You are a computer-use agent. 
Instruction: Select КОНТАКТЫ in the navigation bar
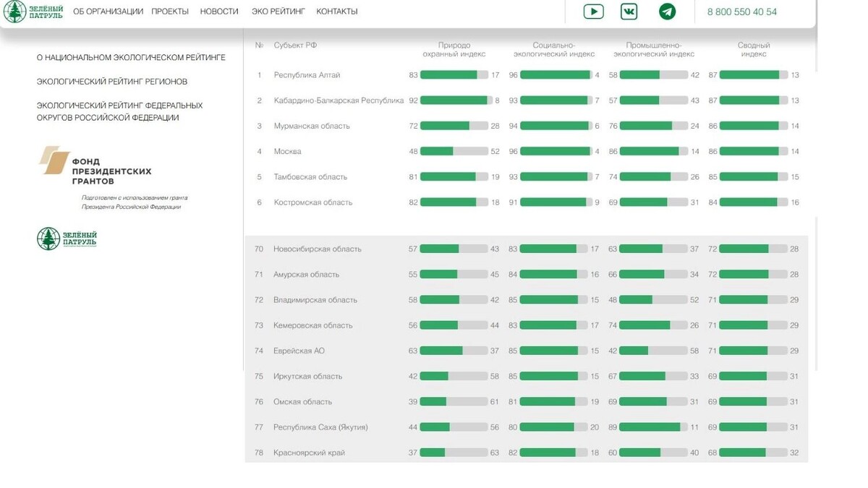point(336,11)
